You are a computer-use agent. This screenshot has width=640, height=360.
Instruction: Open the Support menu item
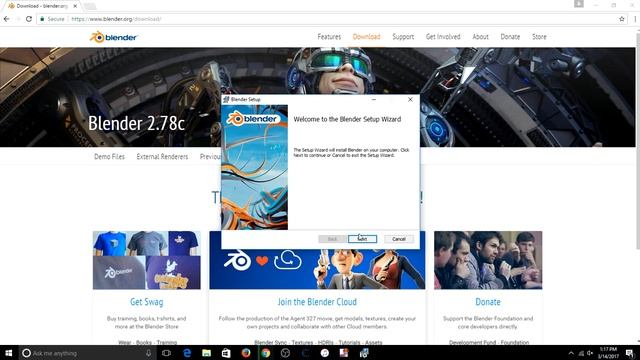pyautogui.click(x=403, y=37)
